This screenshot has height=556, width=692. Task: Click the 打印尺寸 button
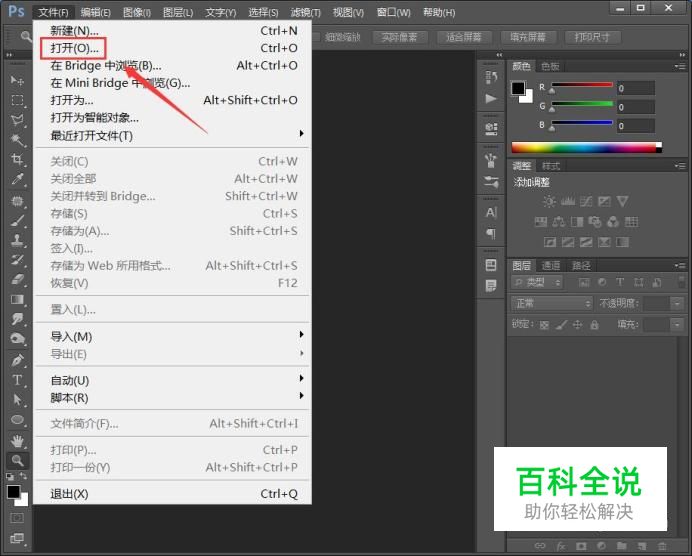[592, 38]
